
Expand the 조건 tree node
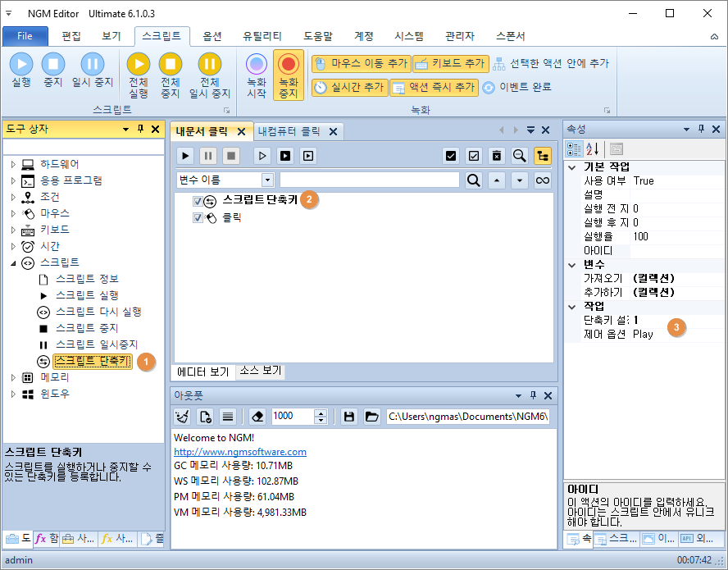(13, 197)
